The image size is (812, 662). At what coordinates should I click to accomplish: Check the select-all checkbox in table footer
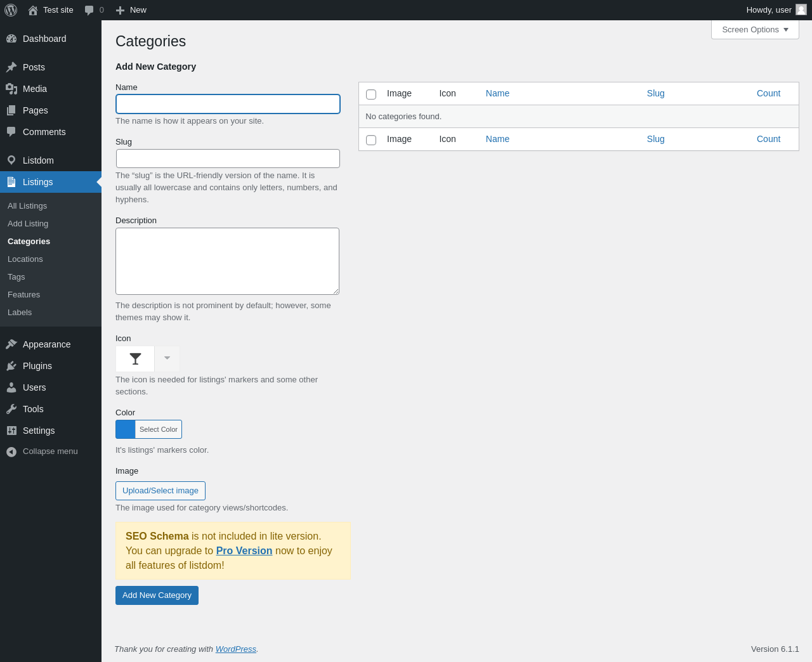point(371,140)
